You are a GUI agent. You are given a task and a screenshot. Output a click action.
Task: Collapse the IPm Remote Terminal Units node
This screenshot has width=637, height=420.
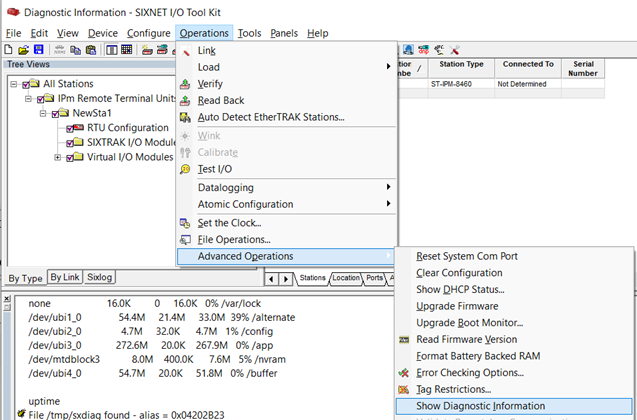(x=28, y=99)
